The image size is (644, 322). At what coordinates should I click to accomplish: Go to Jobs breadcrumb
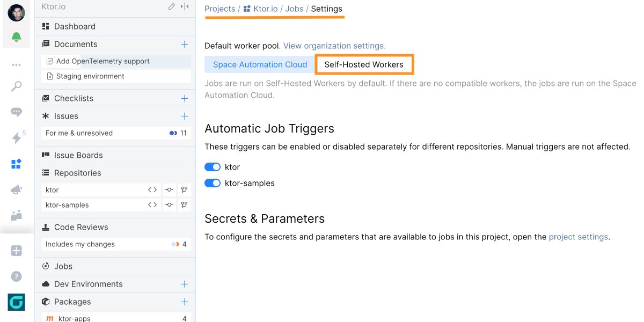[x=294, y=9]
